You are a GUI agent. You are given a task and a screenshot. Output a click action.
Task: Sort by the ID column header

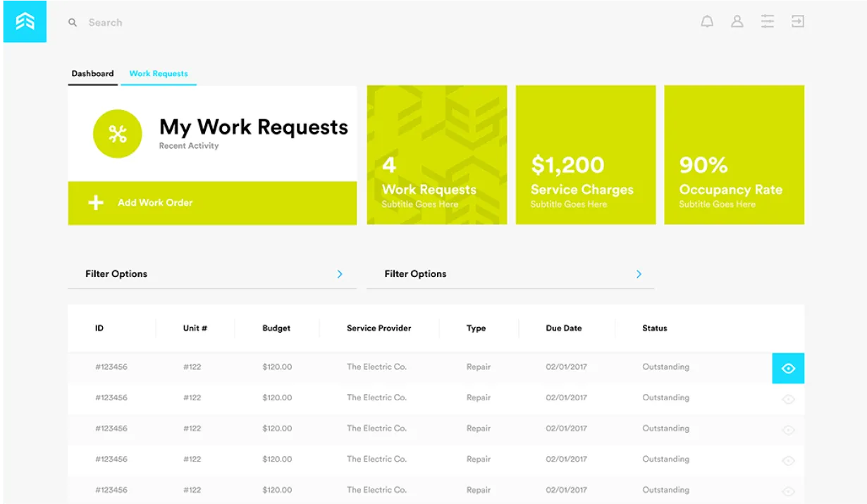coord(99,328)
